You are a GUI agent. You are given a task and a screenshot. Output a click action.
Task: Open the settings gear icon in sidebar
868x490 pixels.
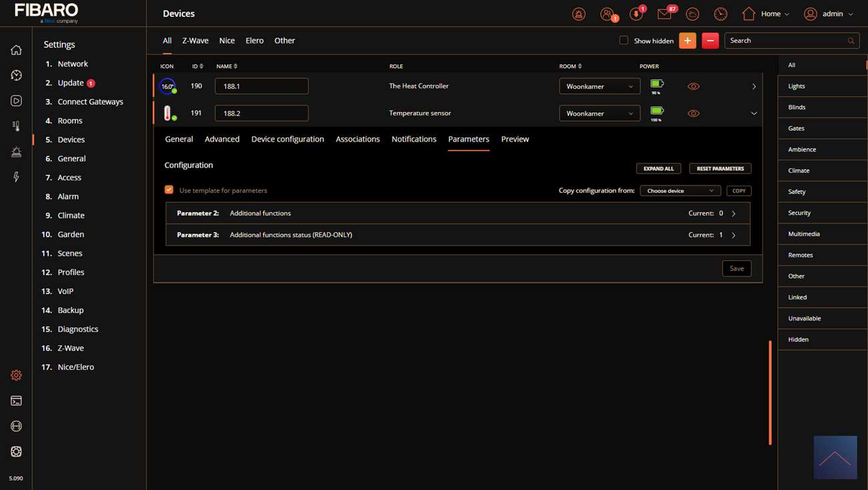pyautogui.click(x=16, y=375)
